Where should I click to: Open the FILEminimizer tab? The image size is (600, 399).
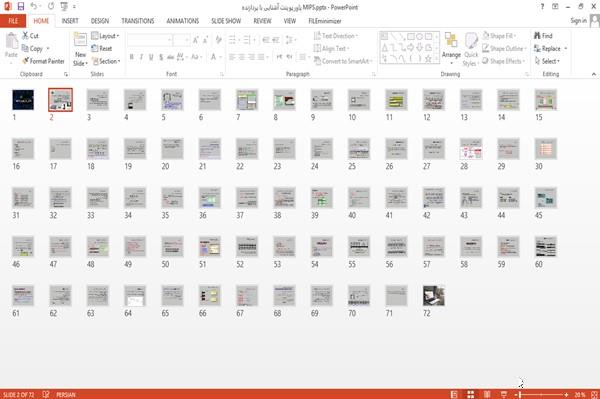click(325, 21)
